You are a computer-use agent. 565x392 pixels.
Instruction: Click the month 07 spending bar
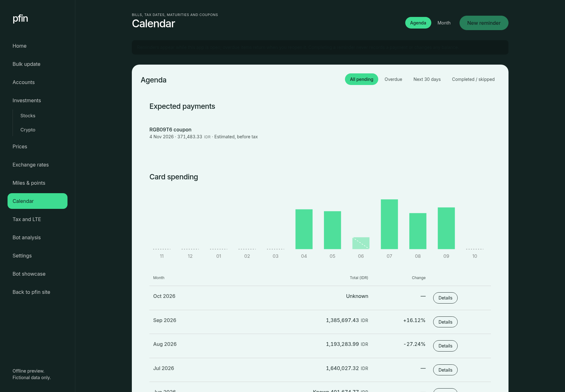click(x=389, y=224)
